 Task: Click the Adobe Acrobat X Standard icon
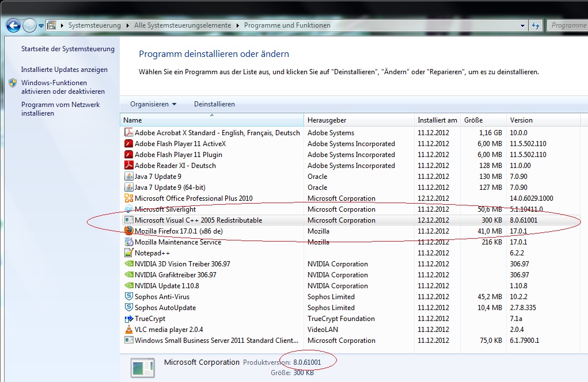point(128,132)
